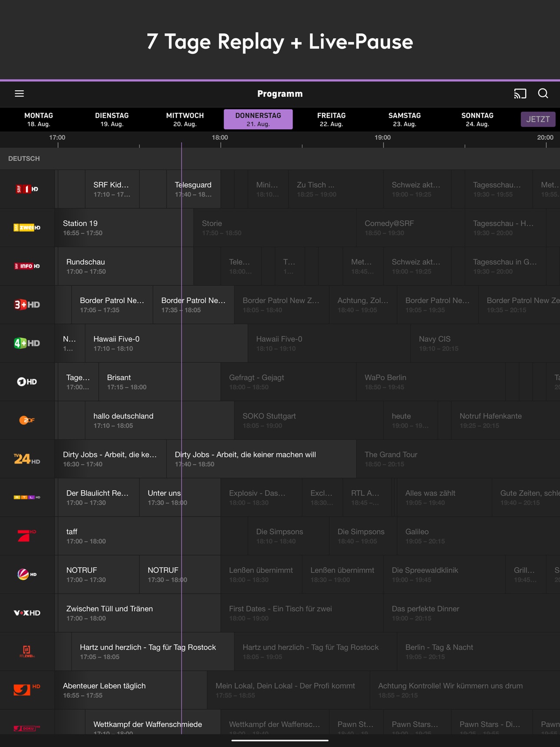Open the search icon
Screen dimensions: 560x747
[543, 93]
